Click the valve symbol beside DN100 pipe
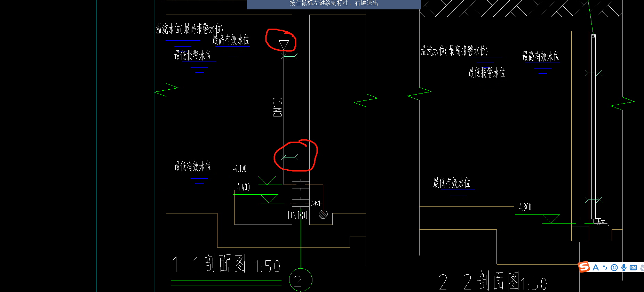644x292 pixels. (x=315, y=203)
